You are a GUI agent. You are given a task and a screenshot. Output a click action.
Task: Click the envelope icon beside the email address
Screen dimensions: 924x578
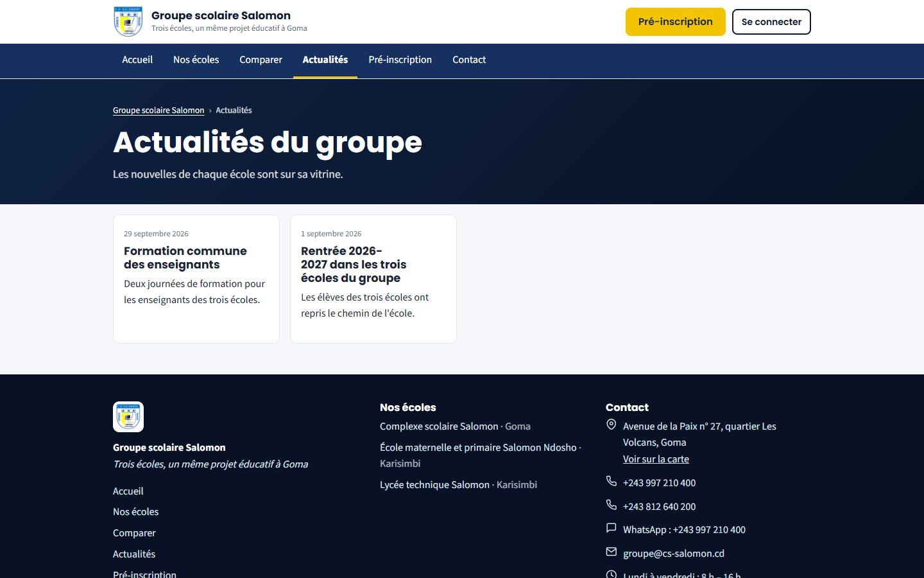[x=612, y=552]
